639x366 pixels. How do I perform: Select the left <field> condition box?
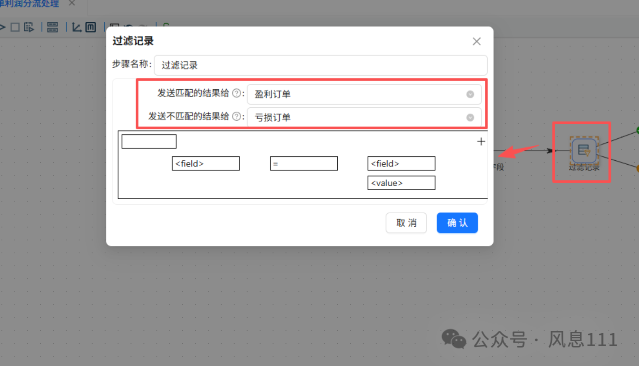tap(206, 163)
